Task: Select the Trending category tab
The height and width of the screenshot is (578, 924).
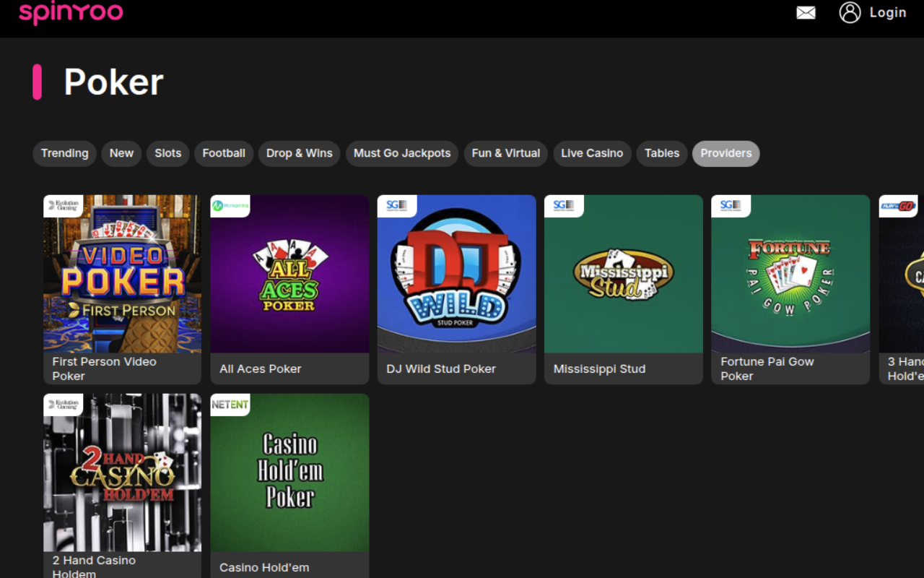Action: pyautogui.click(x=64, y=153)
